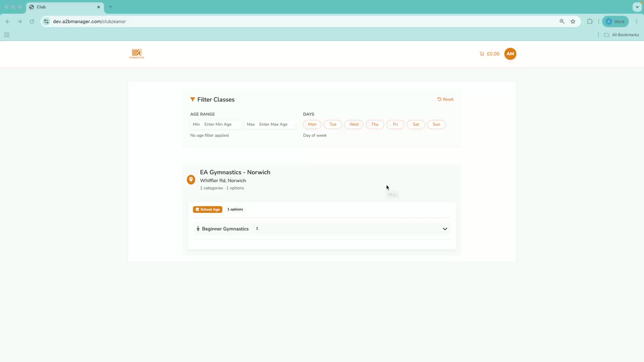Toggle the Thu day filter
This screenshot has height=362, width=644.
(375, 124)
